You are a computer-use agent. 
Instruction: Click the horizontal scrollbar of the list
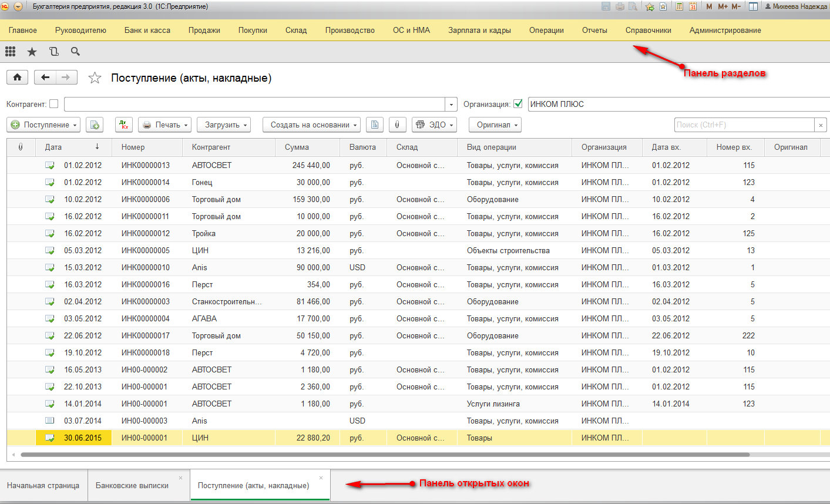[385, 455]
